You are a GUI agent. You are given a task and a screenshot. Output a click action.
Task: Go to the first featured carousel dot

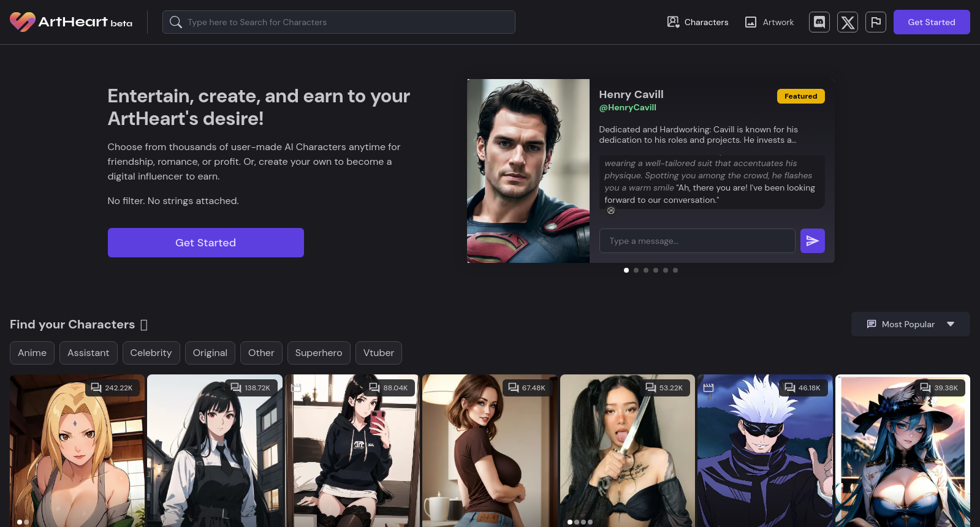point(626,270)
